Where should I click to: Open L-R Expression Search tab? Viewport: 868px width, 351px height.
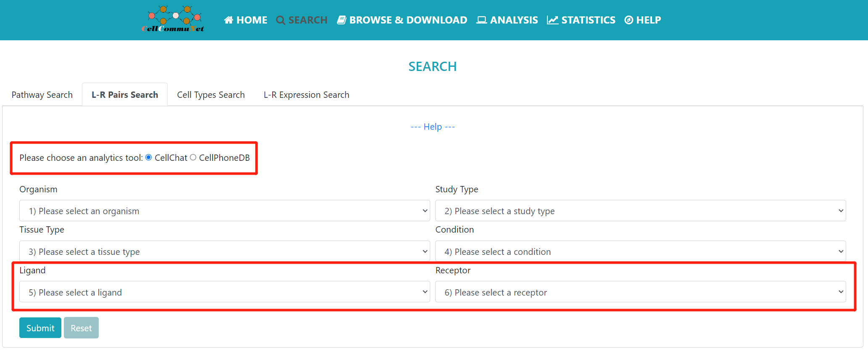tap(306, 95)
